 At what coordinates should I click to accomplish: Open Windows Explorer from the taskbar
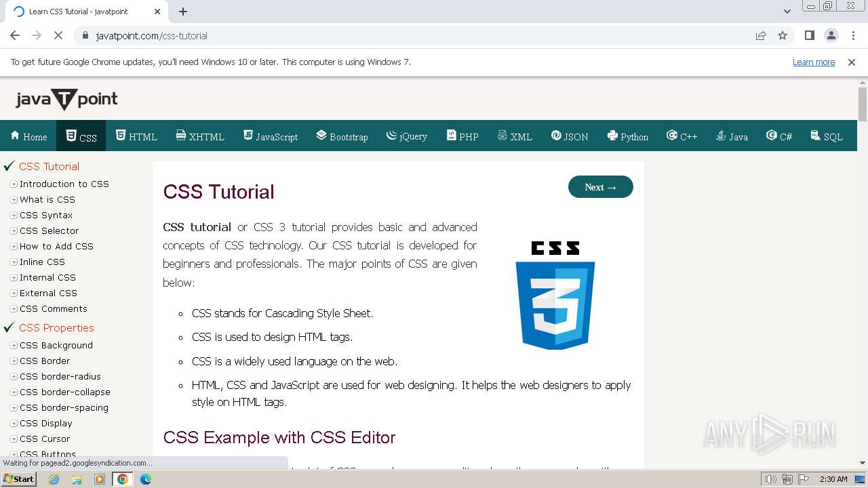coord(77,479)
